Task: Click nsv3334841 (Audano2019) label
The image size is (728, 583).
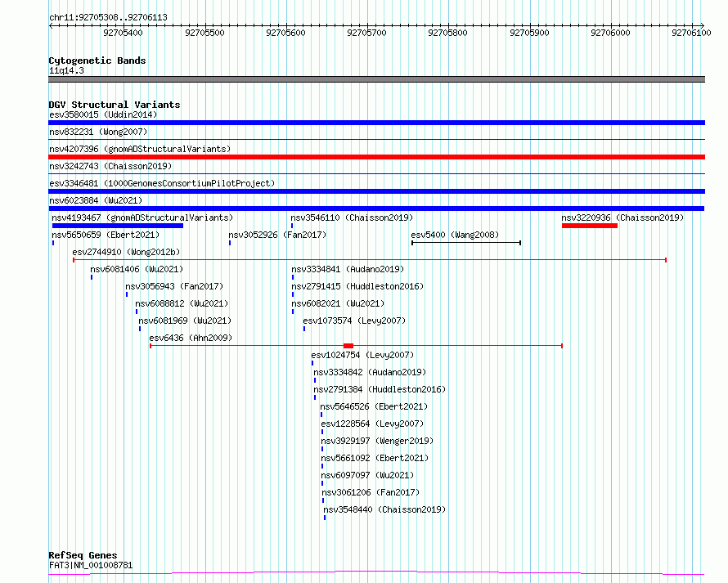Action: [x=348, y=269]
